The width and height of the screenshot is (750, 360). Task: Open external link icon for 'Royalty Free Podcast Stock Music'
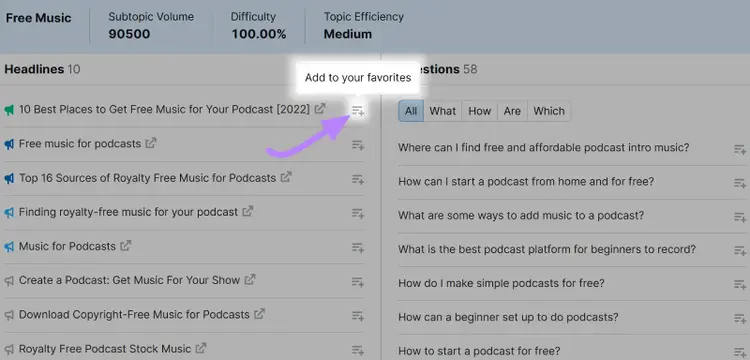201,348
